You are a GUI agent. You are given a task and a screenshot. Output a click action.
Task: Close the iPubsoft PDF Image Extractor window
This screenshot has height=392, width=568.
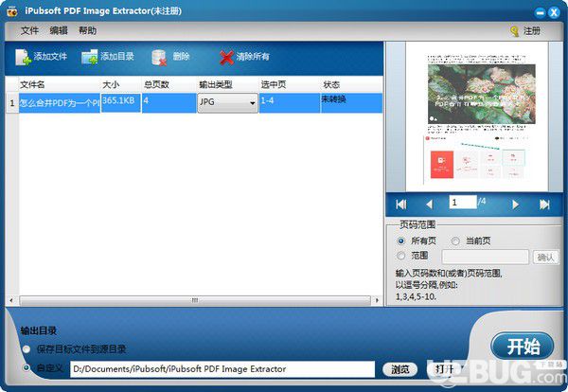pyautogui.click(x=554, y=12)
